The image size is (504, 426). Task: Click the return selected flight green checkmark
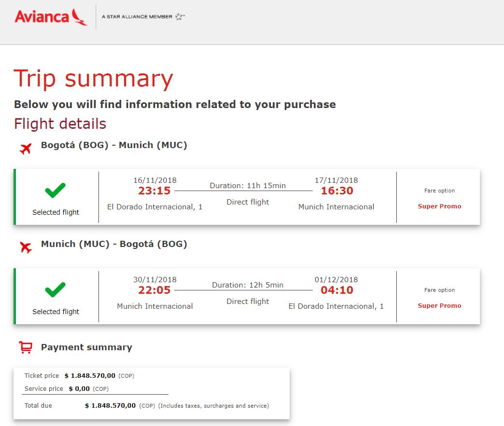pyautogui.click(x=56, y=291)
